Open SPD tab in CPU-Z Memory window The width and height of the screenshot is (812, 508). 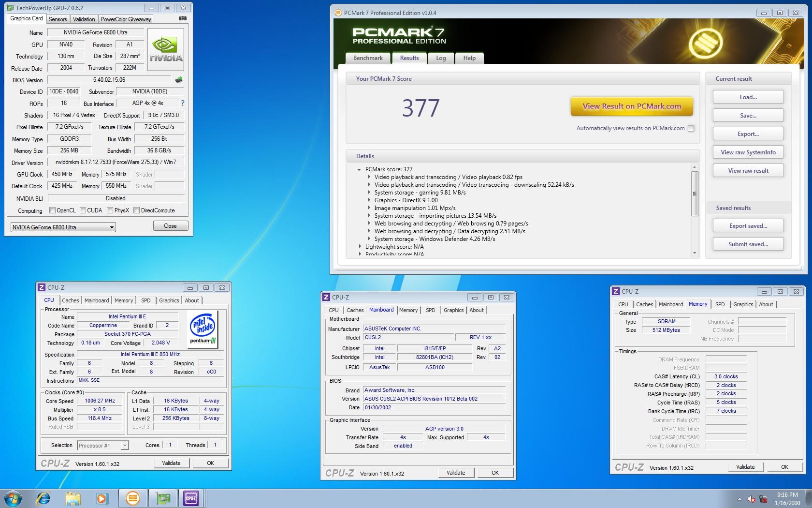pos(720,304)
